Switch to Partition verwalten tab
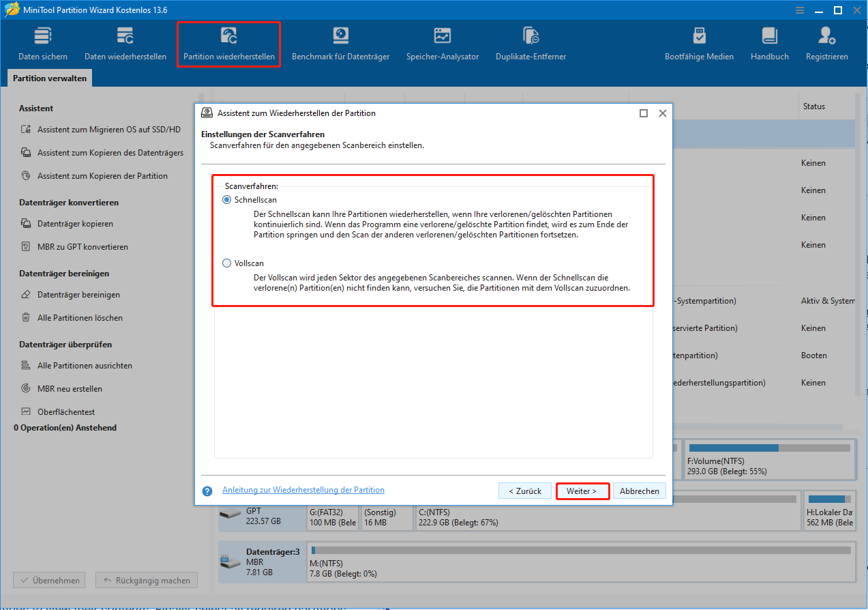The width and height of the screenshot is (868, 610). [50, 78]
